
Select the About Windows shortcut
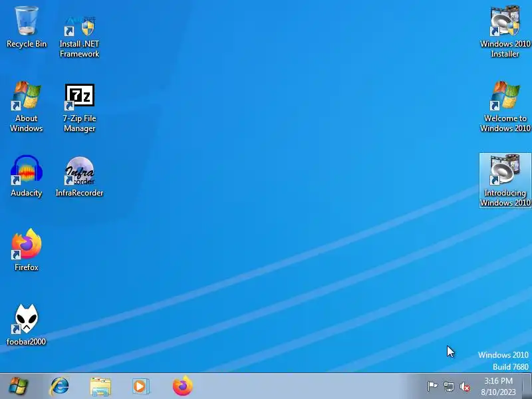tap(27, 107)
